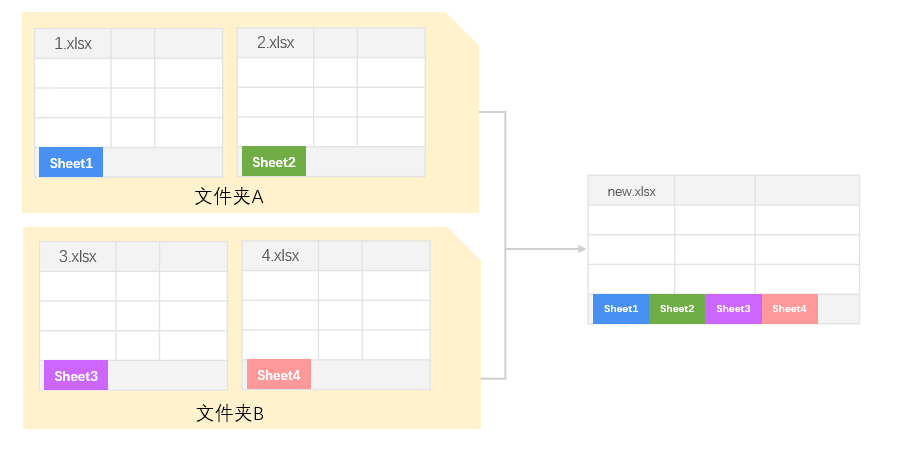Click the arrowhead pointing at new.xlsx
The height and width of the screenshot is (460, 900).
[x=581, y=249]
